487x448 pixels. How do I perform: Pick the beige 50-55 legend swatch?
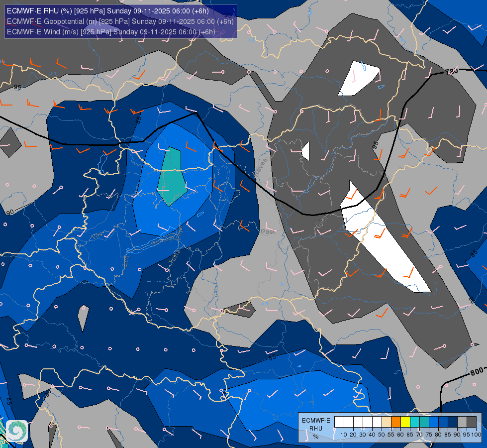[x=387, y=422]
